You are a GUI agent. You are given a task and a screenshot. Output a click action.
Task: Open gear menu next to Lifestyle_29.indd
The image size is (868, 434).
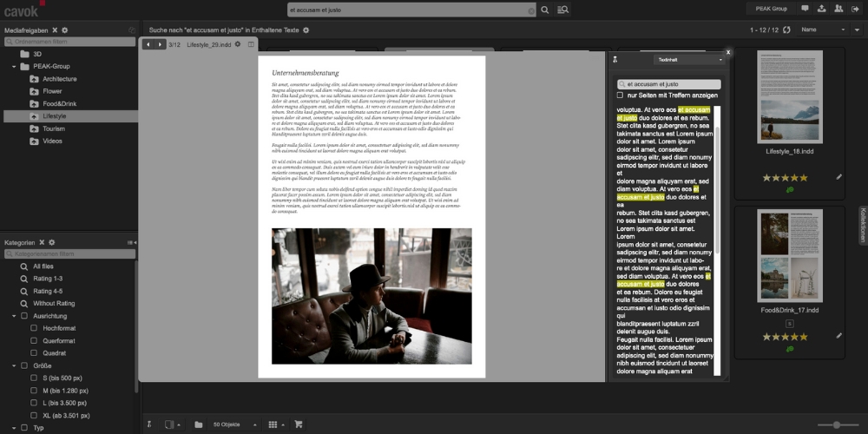point(238,44)
